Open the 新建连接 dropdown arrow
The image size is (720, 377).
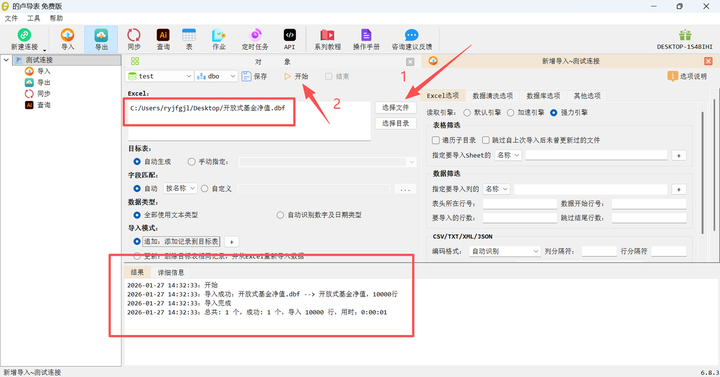(45, 50)
